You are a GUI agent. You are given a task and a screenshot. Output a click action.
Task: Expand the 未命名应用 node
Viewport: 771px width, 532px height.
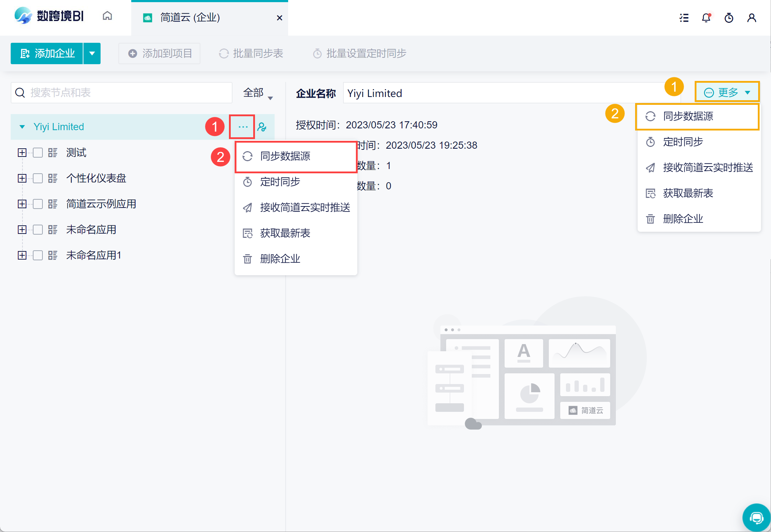pos(22,230)
